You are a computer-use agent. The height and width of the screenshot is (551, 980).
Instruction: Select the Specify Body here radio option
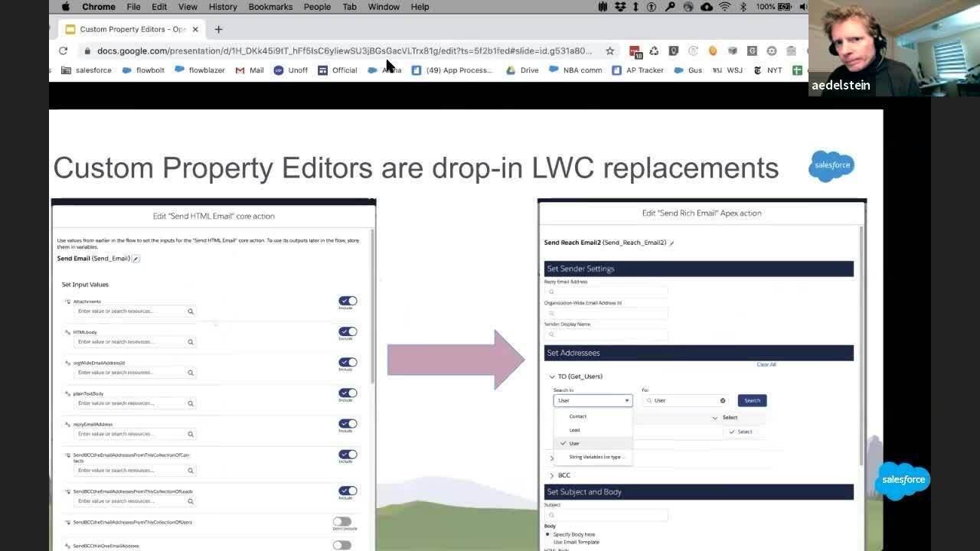547,534
